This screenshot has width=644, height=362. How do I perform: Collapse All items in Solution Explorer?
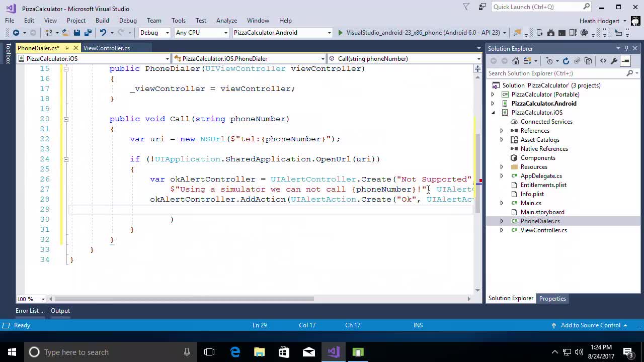click(578, 60)
